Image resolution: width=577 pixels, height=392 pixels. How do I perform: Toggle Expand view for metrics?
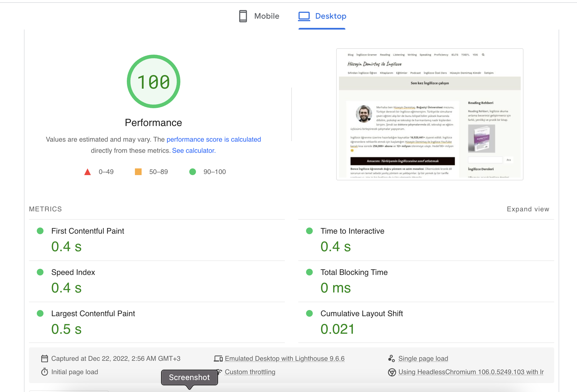click(x=528, y=209)
